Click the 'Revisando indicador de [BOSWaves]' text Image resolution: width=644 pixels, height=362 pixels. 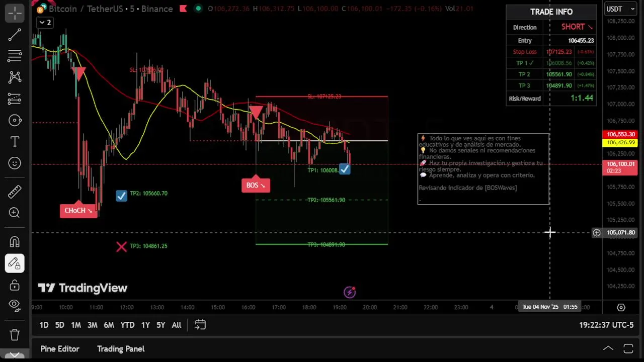(x=467, y=188)
